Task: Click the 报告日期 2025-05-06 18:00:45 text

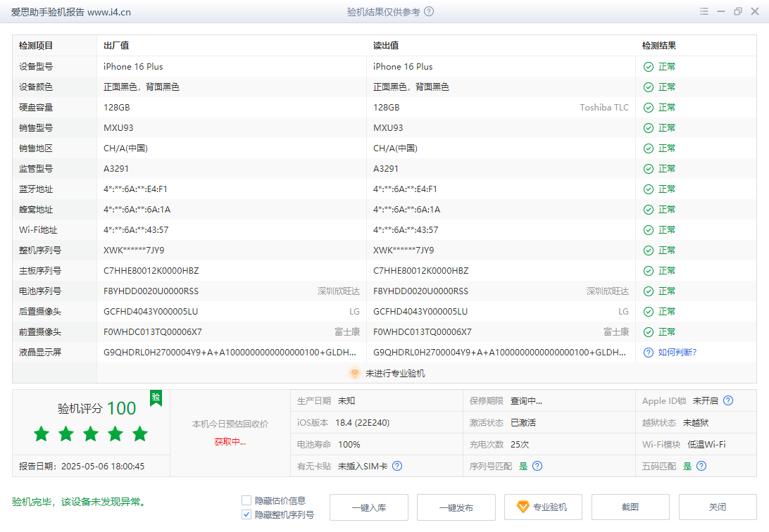Action: pos(82,467)
